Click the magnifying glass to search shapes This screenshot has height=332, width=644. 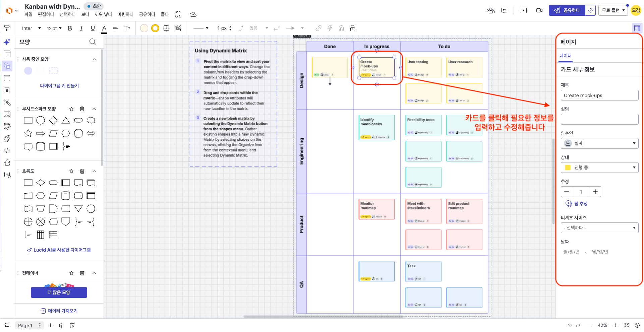click(x=93, y=42)
